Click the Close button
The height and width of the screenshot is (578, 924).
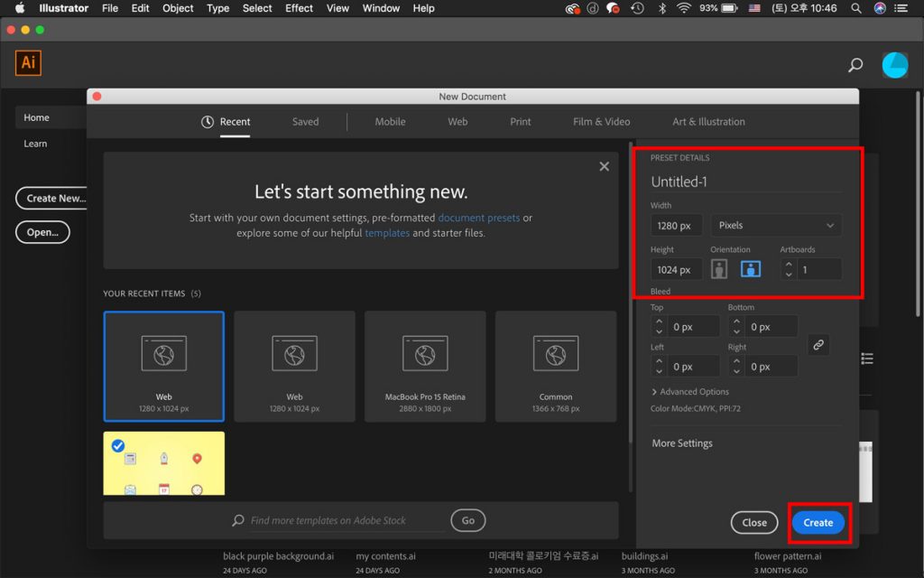(754, 523)
